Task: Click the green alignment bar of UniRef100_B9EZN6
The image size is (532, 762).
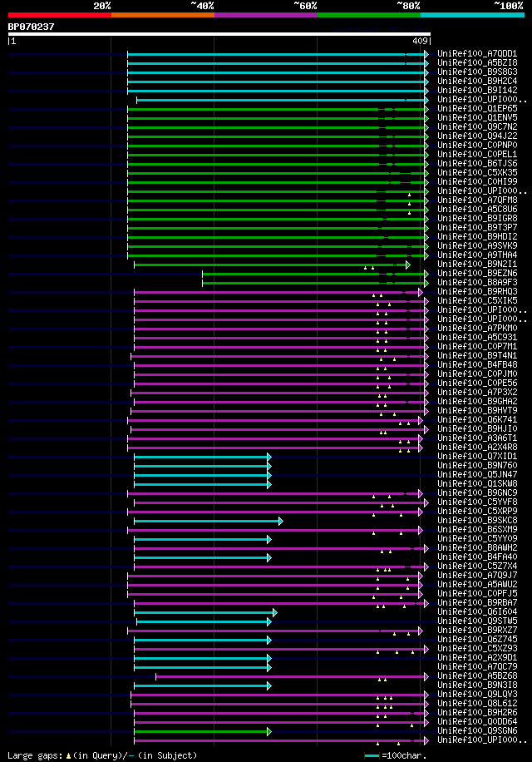Action: click(316, 274)
